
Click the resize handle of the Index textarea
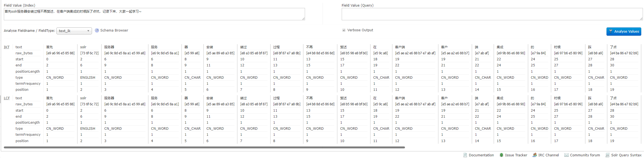pyautogui.click(x=303, y=19)
